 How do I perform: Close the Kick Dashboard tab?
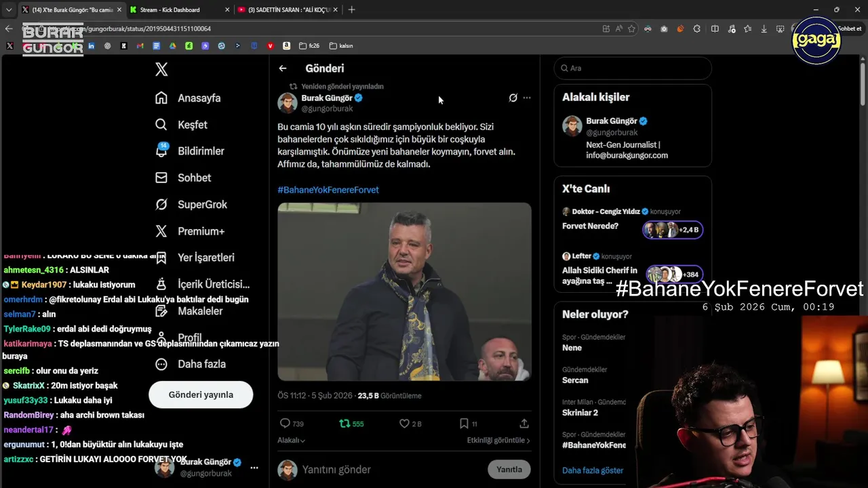pos(226,9)
